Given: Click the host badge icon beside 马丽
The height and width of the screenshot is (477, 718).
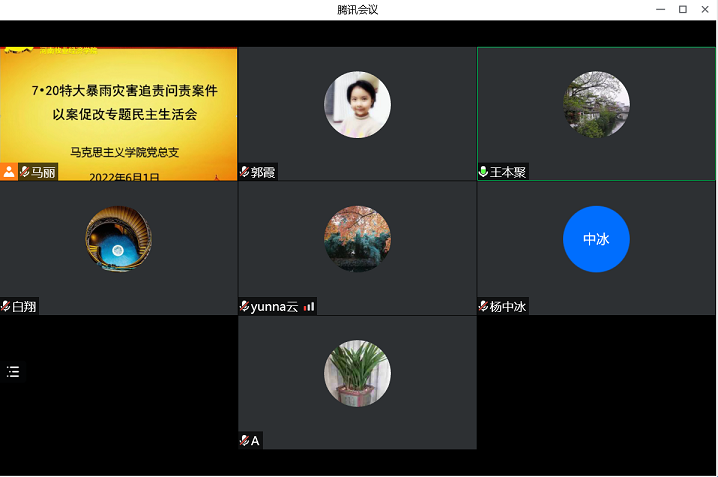Looking at the screenshot, I should [9, 172].
